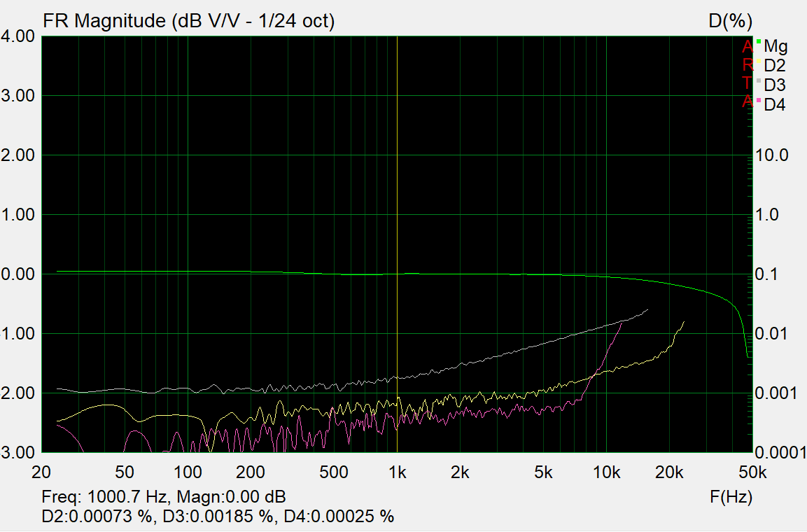Select the D2 legend label
The width and height of the screenshot is (807, 532).
pos(775,65)
